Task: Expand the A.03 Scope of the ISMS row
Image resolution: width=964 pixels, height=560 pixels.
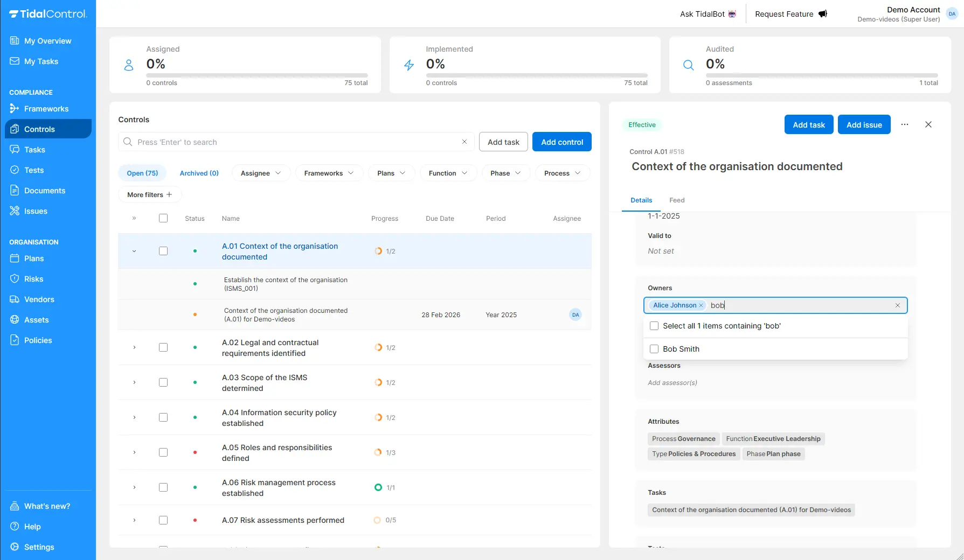Action: click(134, 383)
